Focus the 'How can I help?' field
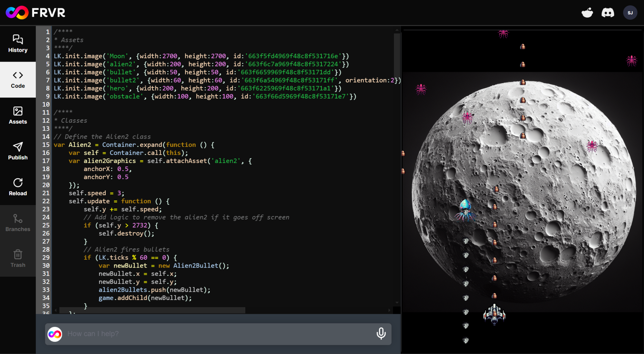 [x=217, y=334]
